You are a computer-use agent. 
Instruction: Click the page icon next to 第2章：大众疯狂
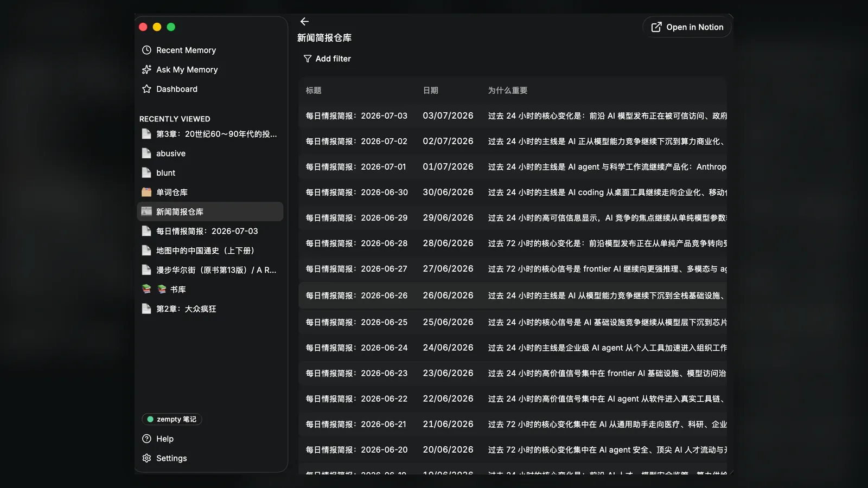pyautogui.click(x=146, y=309)
